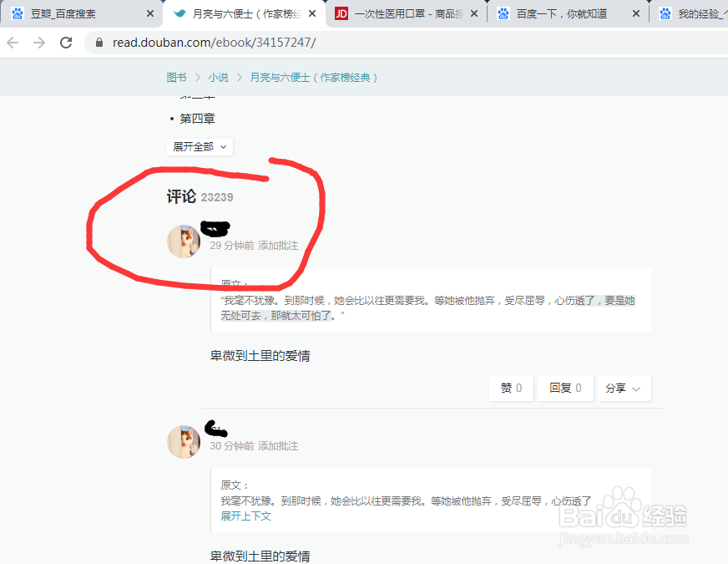Close the 月亮与六便士 tab
Screen dimensions: 728x564
pos(312,14)
